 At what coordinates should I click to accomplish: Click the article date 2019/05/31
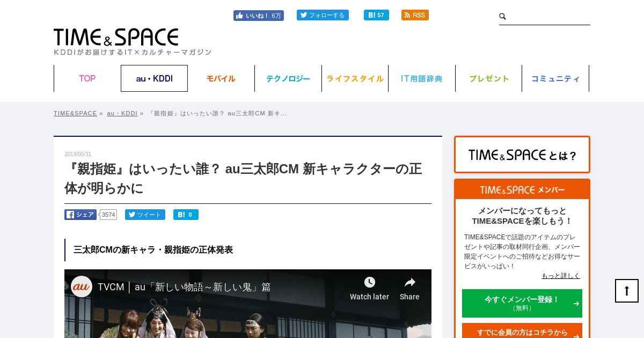click(78, 155)
